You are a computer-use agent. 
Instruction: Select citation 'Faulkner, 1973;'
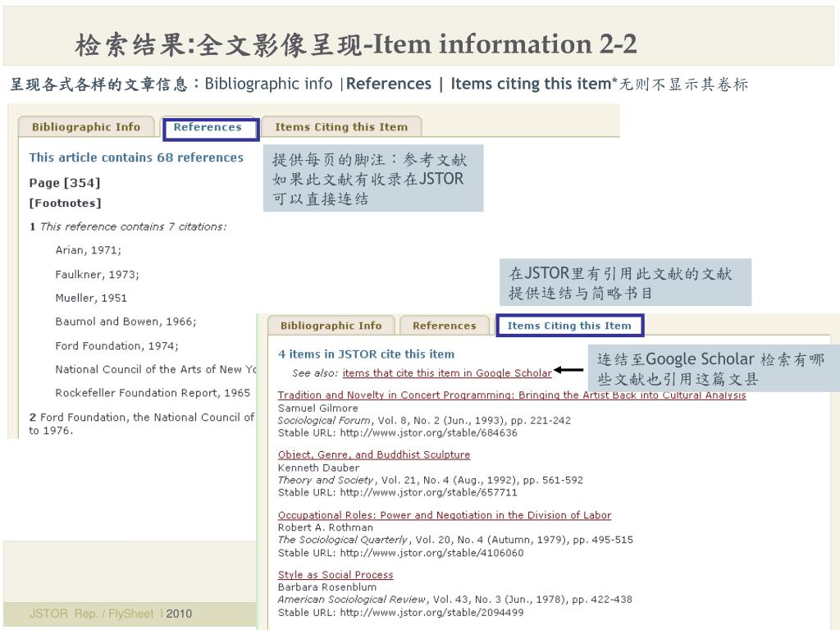pos(97,274)
